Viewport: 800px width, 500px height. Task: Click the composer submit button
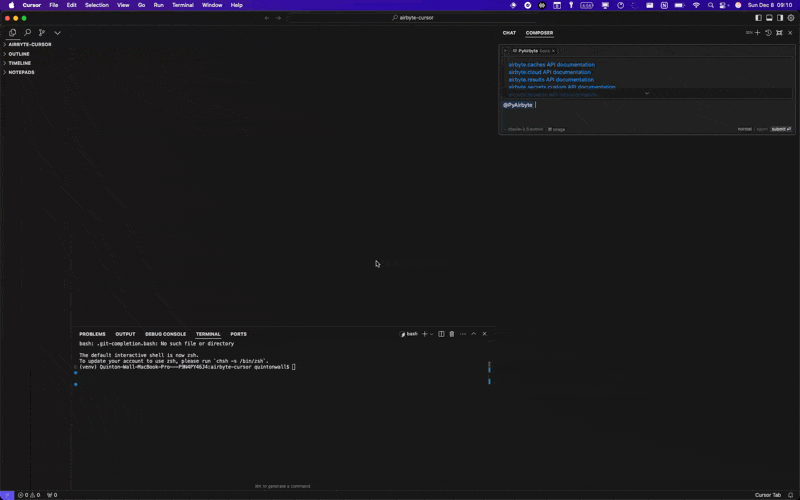click(x=781, y=129)
